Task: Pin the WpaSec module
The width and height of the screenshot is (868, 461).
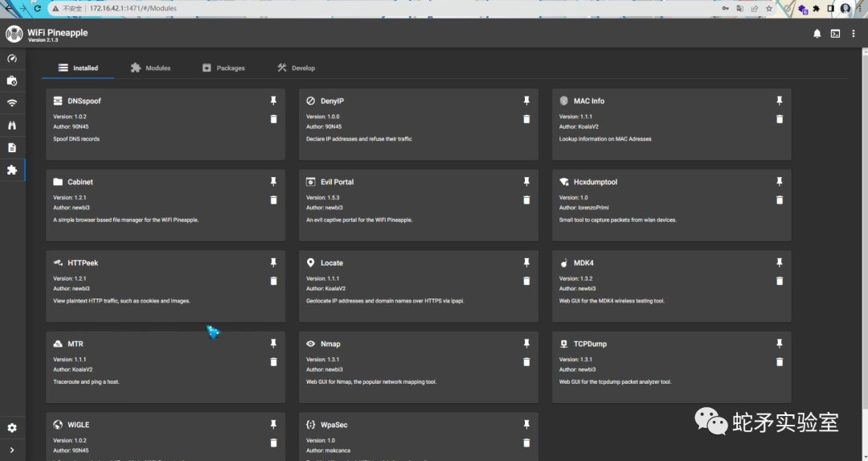Action: [526, 424]
